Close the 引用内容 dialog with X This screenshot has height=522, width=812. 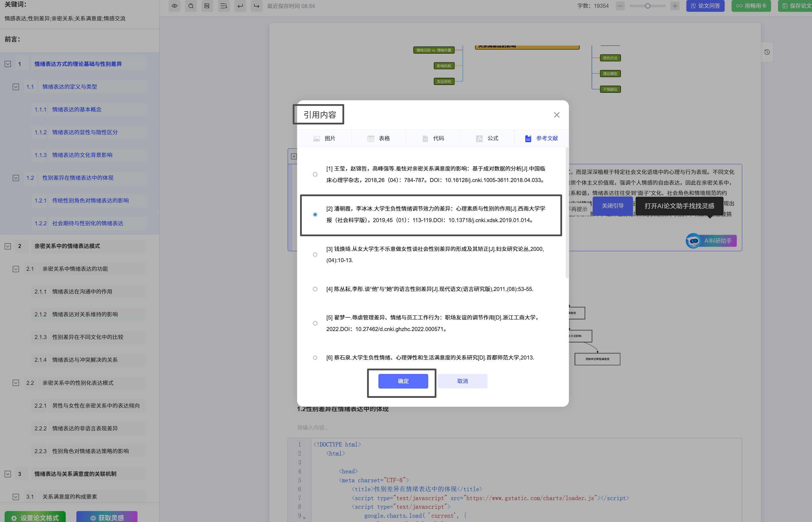point(556,115)
